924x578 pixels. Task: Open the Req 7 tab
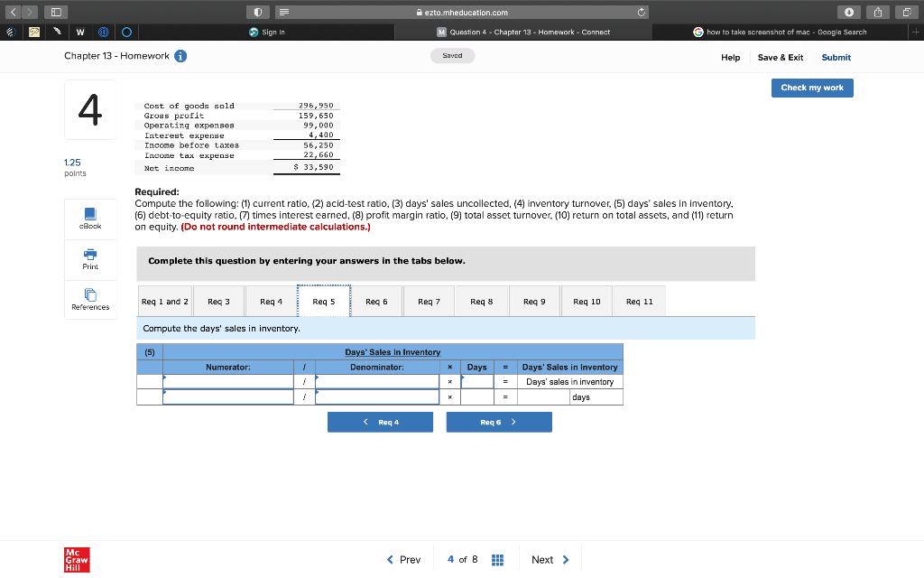(429, 302)
